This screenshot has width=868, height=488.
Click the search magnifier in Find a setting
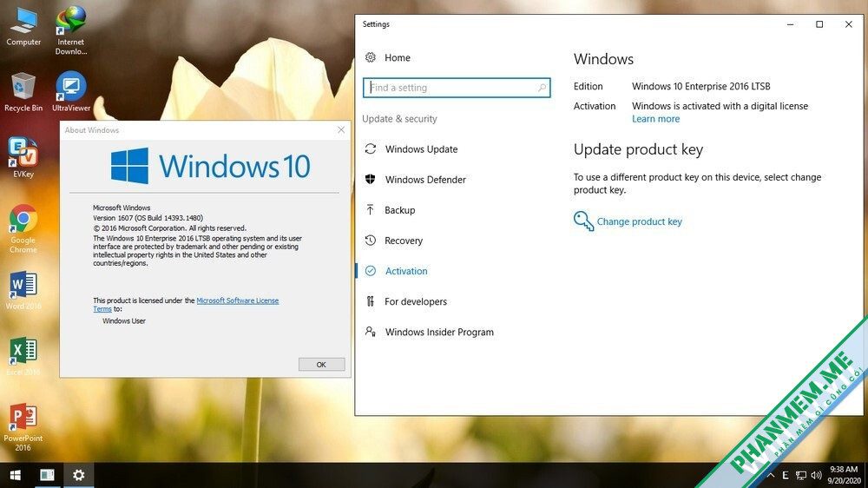click(542, 88)
